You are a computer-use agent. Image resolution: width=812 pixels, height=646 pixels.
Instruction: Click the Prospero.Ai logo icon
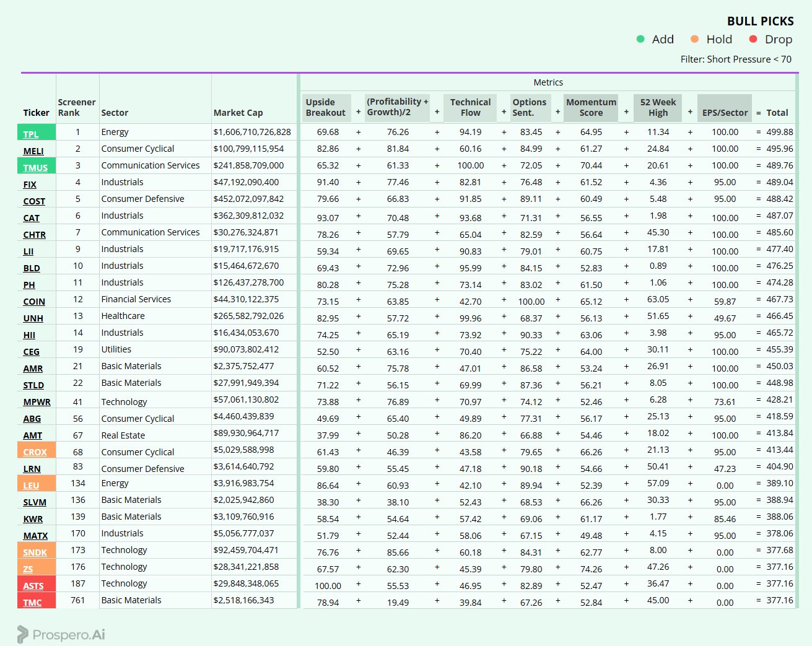coord(23,634)
